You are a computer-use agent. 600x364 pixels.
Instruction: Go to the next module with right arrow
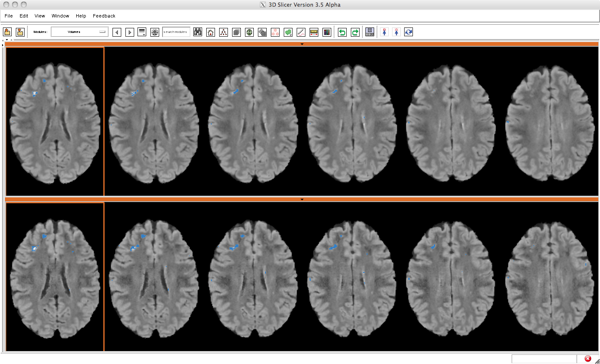(x=130, y=32)
